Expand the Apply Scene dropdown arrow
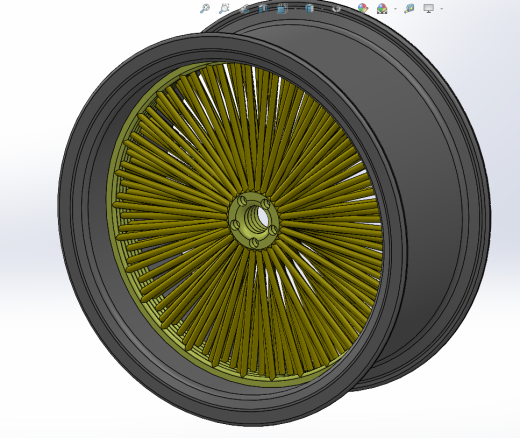This screenshot has height=438, width=520. (x=395, y=9)
